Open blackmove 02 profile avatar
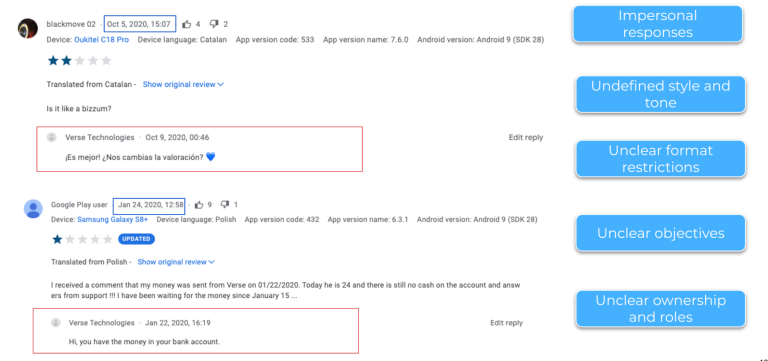 (x=28, y=29)
